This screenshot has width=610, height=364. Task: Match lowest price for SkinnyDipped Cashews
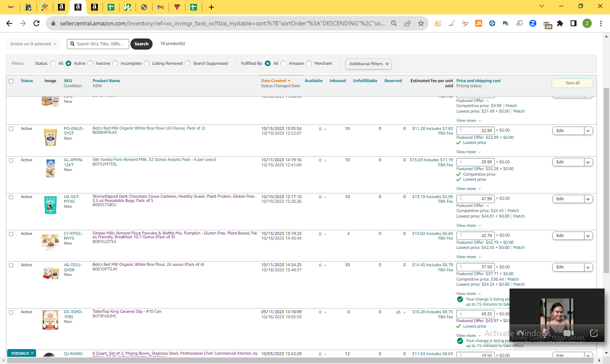point(519,216)
